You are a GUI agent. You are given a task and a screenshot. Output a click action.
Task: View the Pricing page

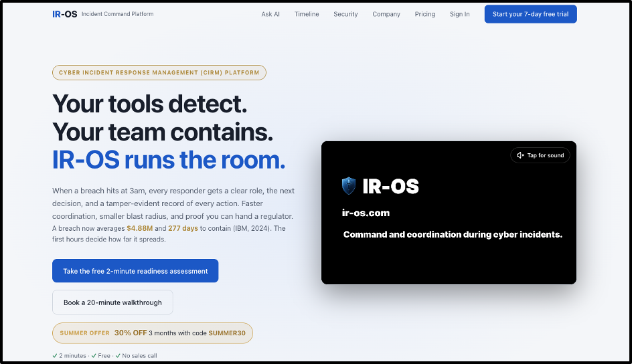tap(425, 14)
